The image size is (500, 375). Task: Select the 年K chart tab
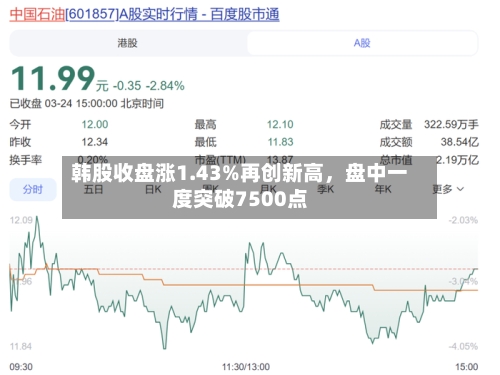tap(383, 189)
